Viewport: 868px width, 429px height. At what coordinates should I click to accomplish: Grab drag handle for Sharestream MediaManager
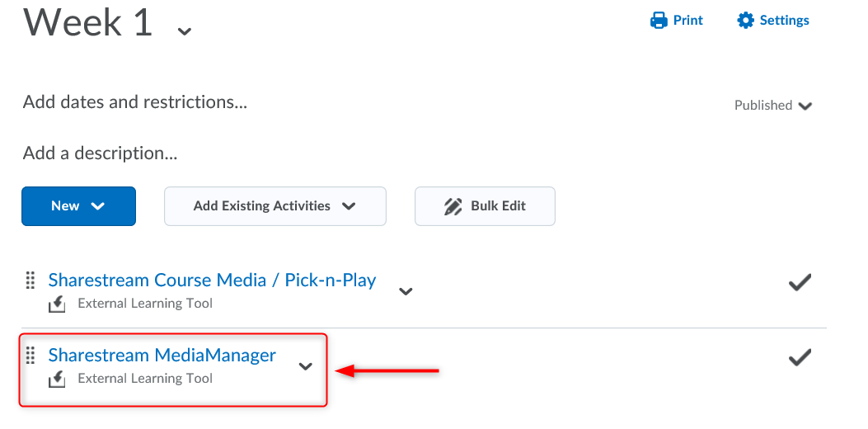(x=30, y=356)
